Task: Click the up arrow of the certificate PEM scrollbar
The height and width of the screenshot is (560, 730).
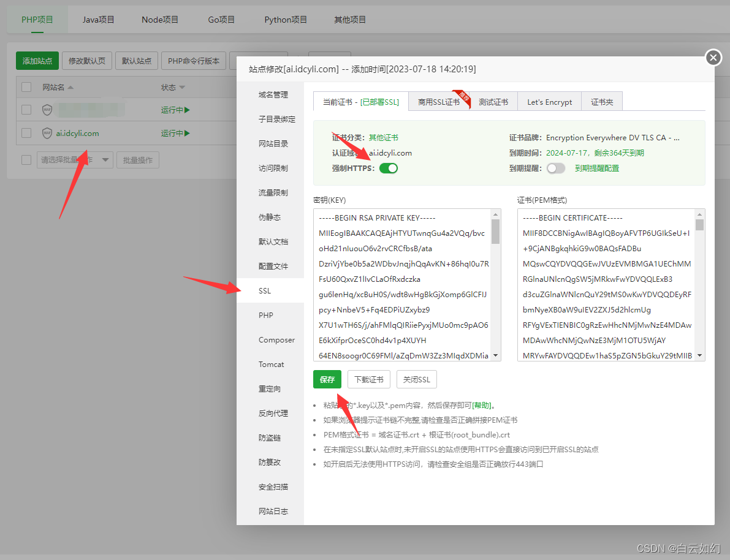Action: pos(699,214)
